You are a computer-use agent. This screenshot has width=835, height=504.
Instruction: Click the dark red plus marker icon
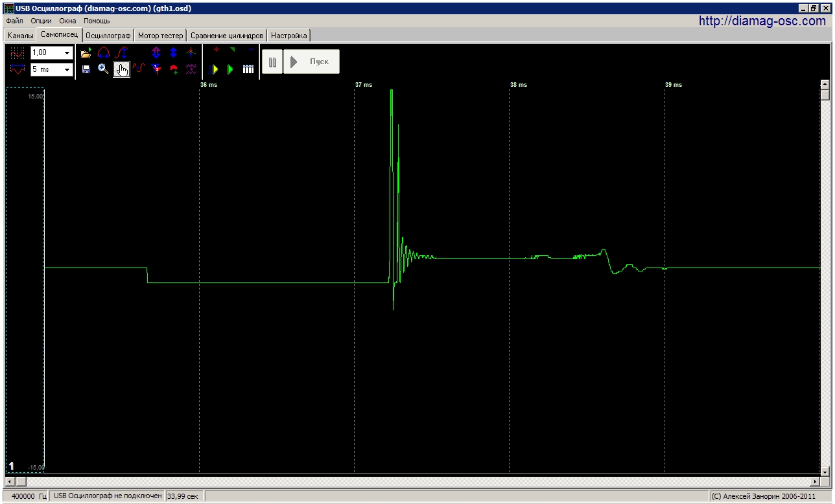pos(216,49)
